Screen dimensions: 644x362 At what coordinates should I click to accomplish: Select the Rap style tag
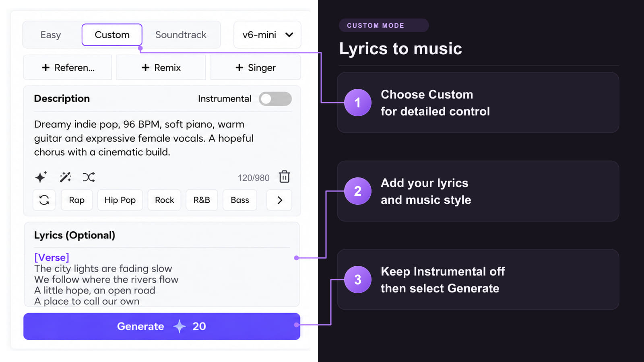(77, 200)
